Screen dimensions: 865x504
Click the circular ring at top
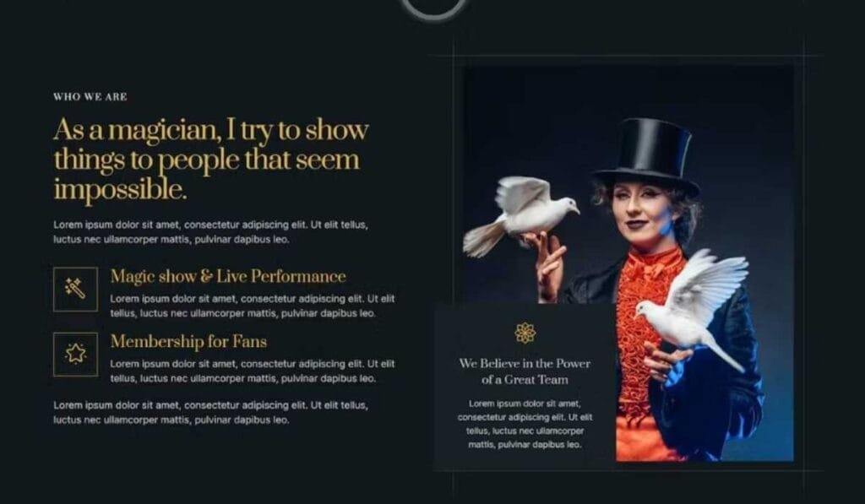click(x=433, y=8)
